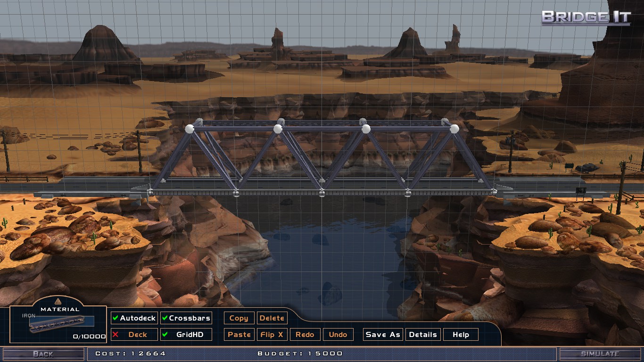The image size is (644, 362).
Task: Click the Copy button
Action: point(239,318)
